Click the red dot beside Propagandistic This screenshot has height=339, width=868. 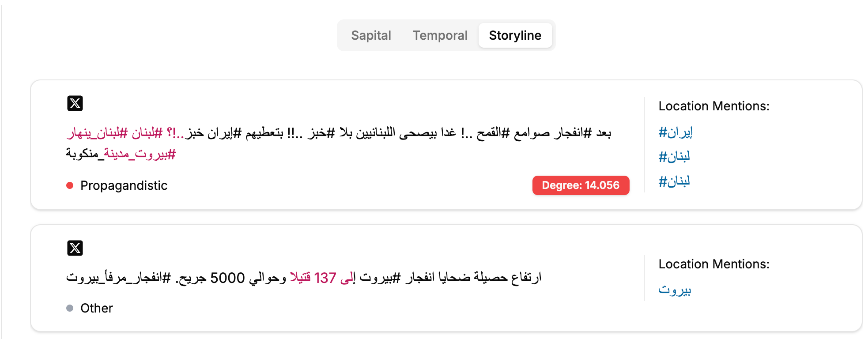point(70,185)
